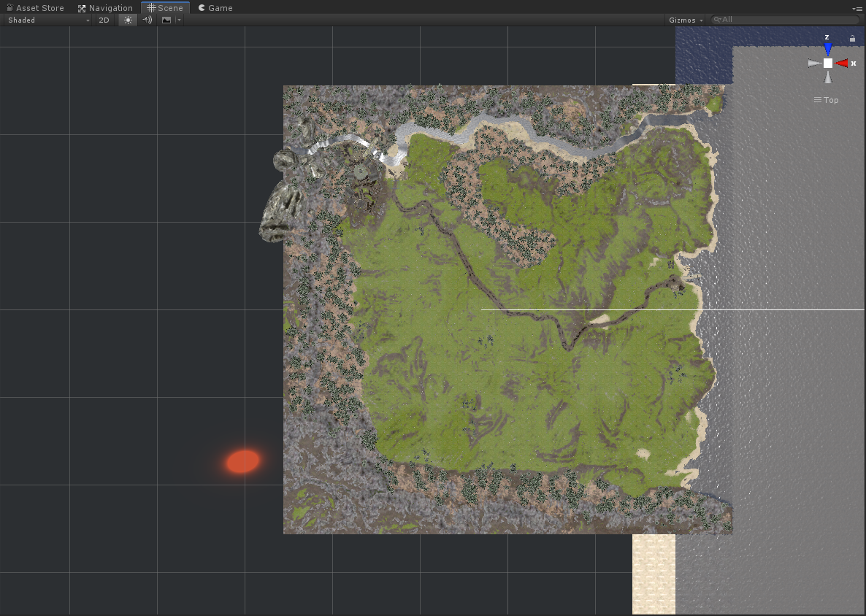Toggle scene lighting sun icon
The height and width of the screenshot is (616, 866).
(x=129, y=20)
